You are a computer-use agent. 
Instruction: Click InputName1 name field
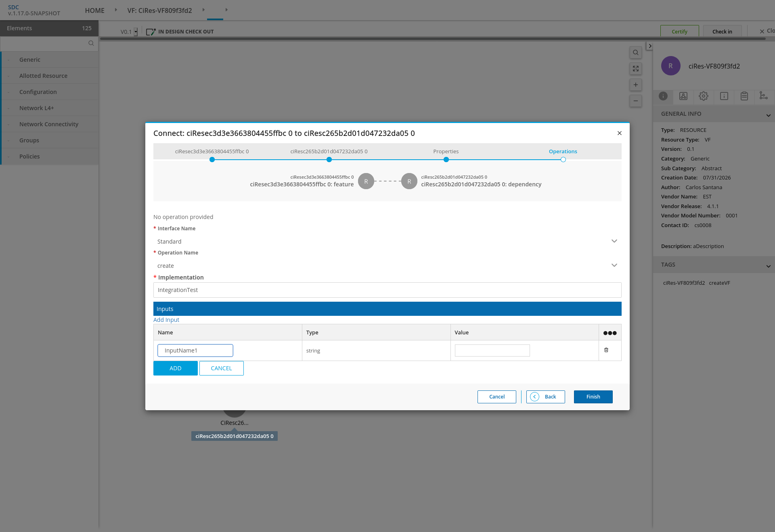(195, 350)
